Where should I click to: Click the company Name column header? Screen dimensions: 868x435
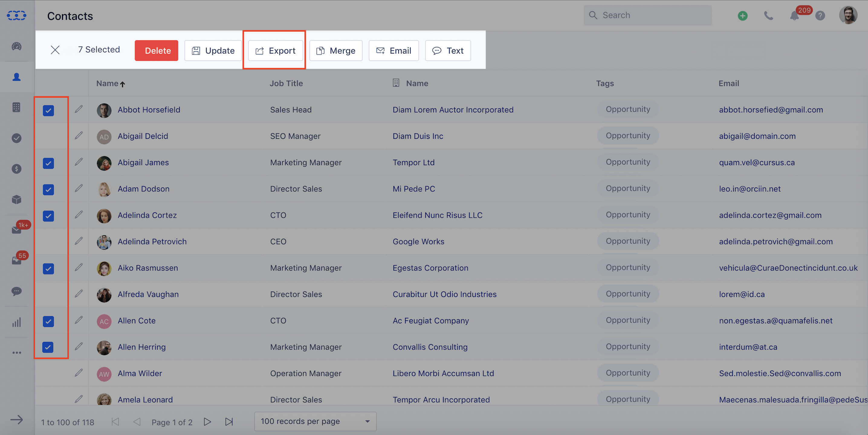pos(417,83)
